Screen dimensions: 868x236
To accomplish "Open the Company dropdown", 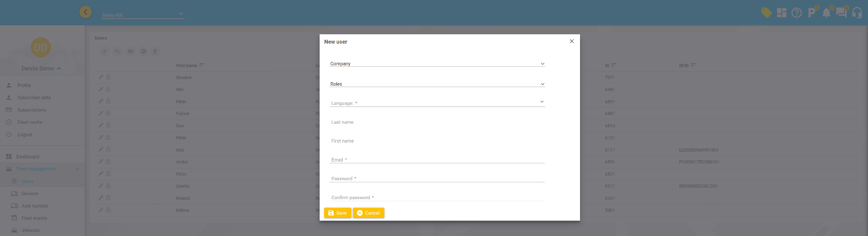I will pos(437,64).
